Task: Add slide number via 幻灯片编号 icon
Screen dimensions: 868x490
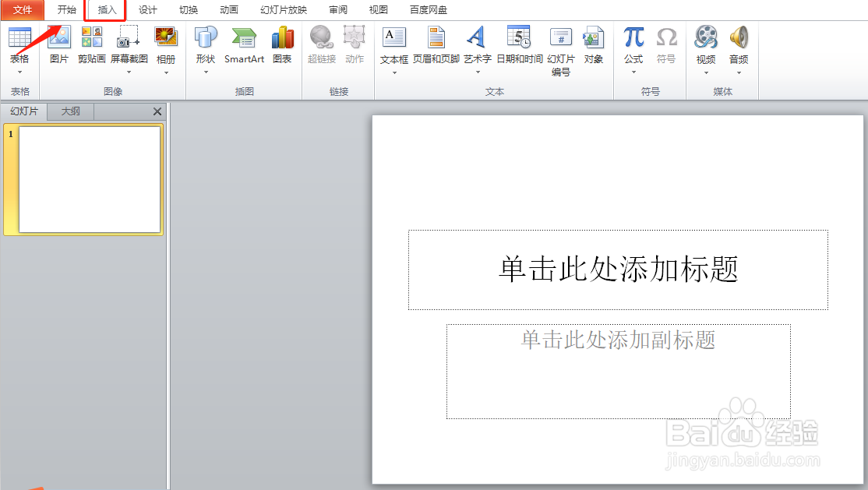Action: coord(561,47)
